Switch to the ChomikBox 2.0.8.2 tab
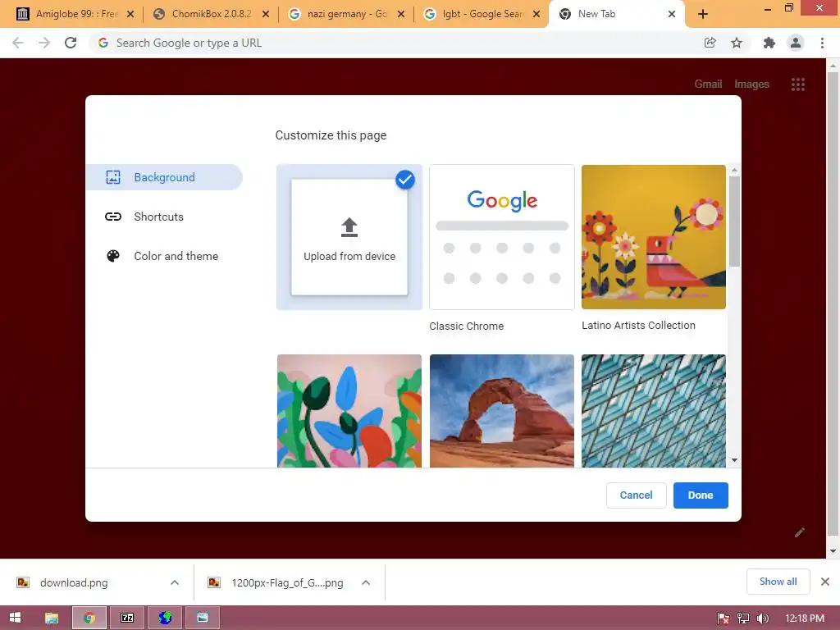Image resolution: width=840 pixels, height=630 pixels. click(x=211, y=14)
